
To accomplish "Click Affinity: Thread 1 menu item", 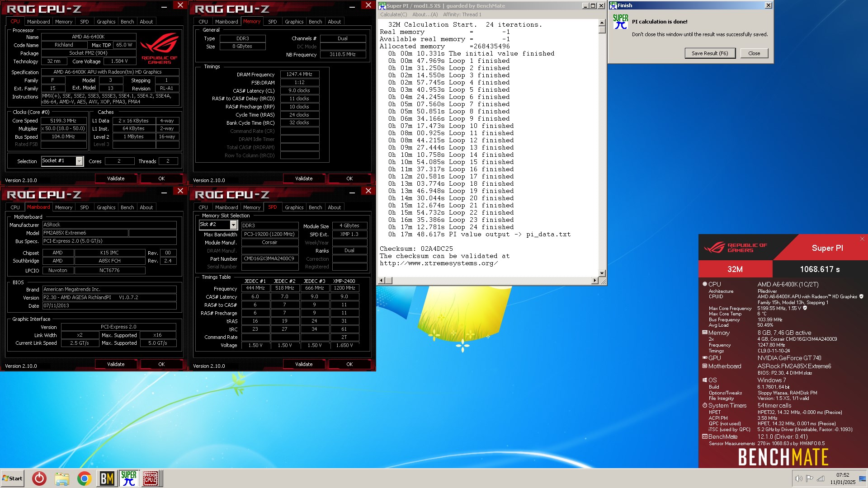I will [x=462, y=14].
